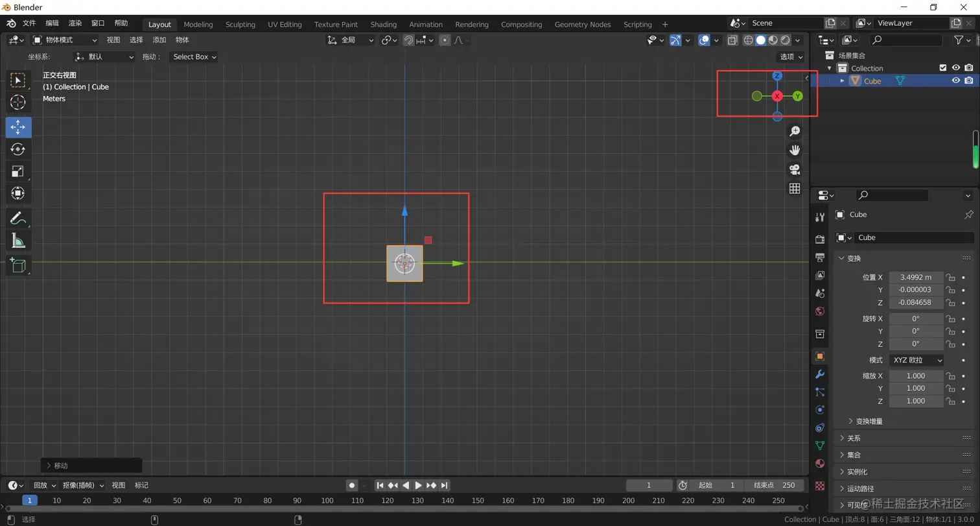Open the File menu
Viewport: 980px width, 526px height.
point(29,23)
